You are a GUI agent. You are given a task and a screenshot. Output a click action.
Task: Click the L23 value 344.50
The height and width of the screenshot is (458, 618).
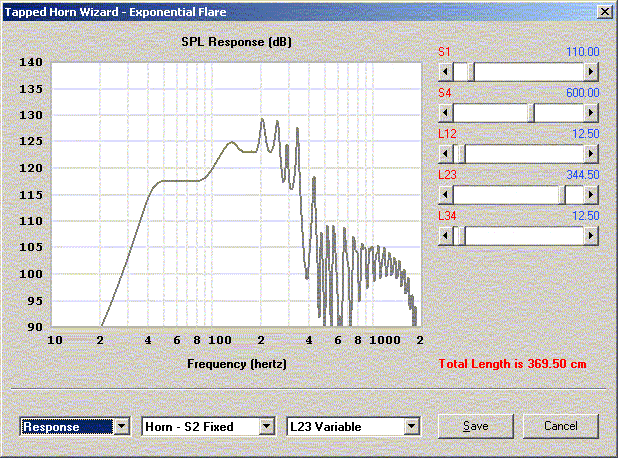click(583, 175)
